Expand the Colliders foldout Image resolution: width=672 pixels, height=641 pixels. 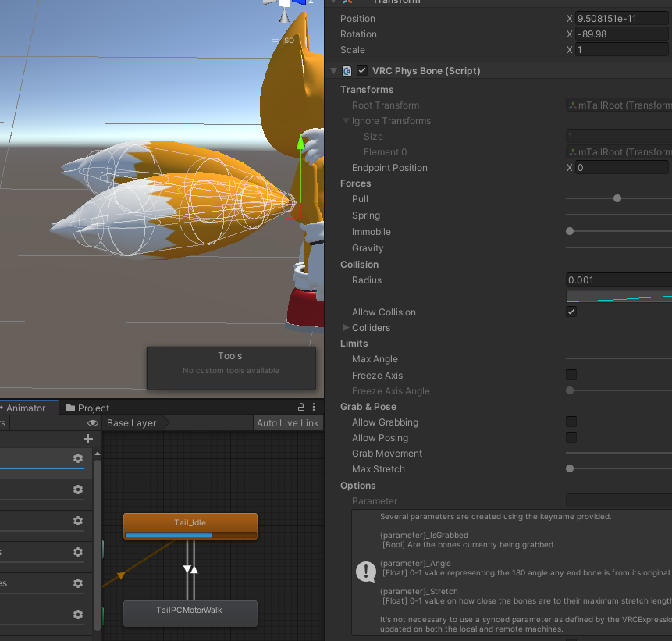tap(347, 328)
